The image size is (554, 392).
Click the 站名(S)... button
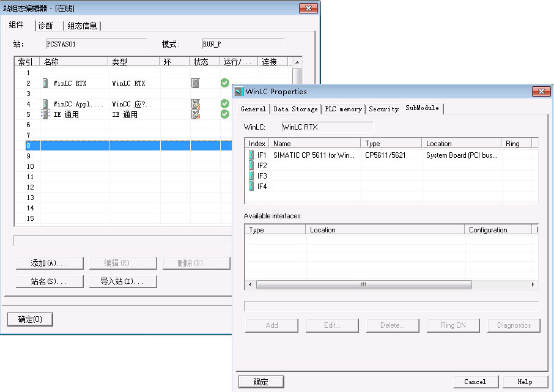point(50,281)
